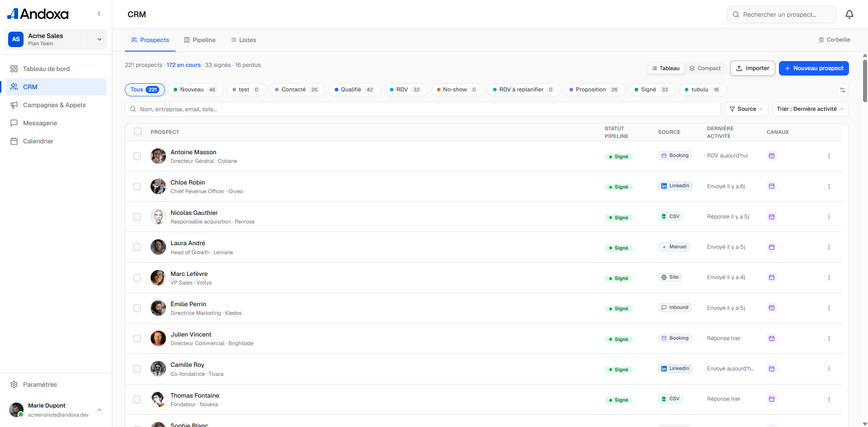The image size is (868, 427).
Task: Open the Trier : Dernière activité dropdown
Action: click(x=810, y=109)
